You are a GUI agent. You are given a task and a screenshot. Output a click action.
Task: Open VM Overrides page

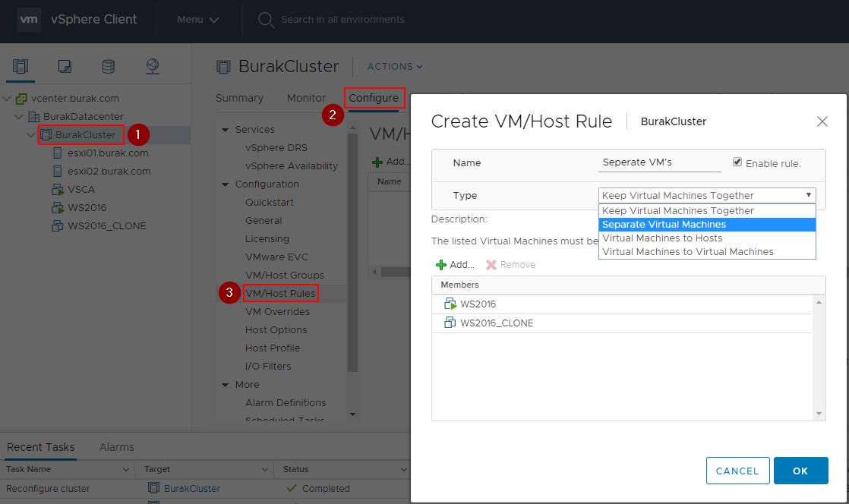click(x=277, y=312)
